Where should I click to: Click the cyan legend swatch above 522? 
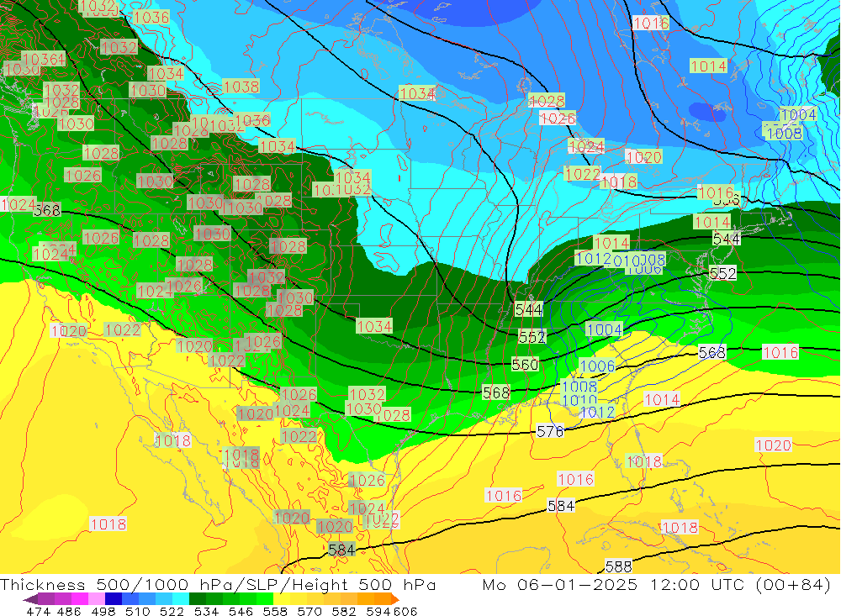(181, 599)
